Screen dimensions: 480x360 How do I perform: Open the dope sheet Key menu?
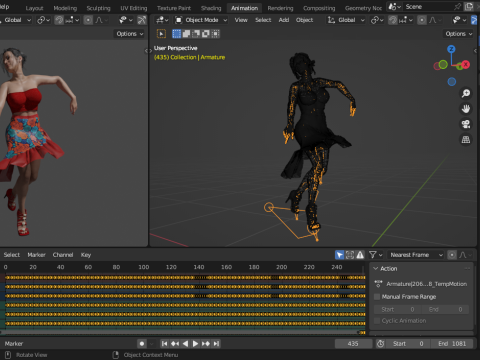[86, 255]
